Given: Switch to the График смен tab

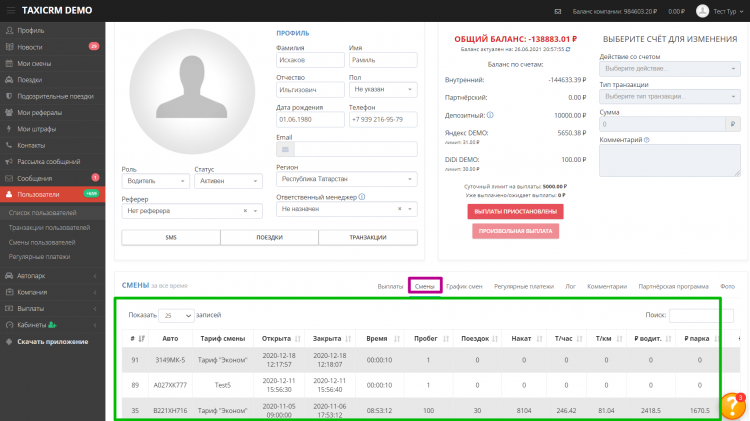Looking at the screenshot, I should [x=464, y=286].
